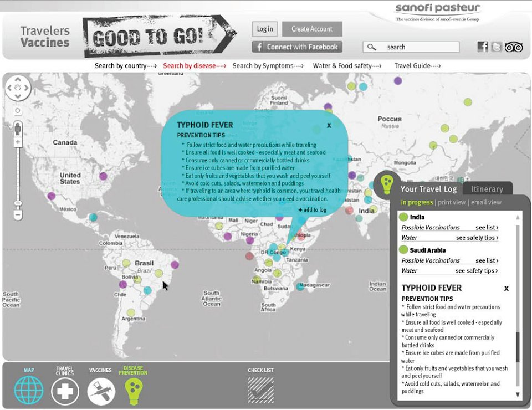
Task: Select the Travel Clinics cross icon
Action: tap(65, 391)
